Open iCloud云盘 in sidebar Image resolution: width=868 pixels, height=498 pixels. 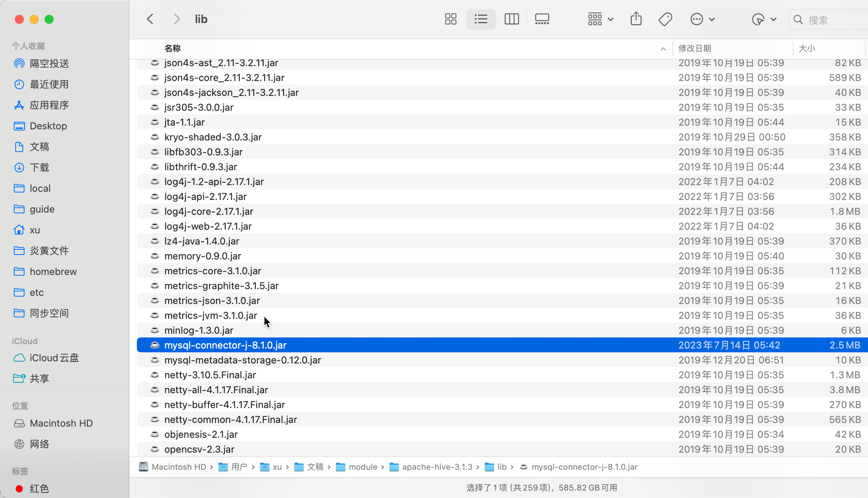point(54,358)
